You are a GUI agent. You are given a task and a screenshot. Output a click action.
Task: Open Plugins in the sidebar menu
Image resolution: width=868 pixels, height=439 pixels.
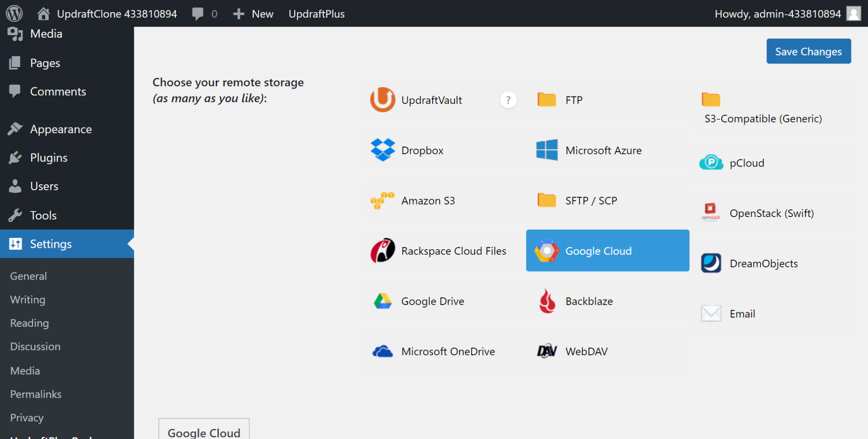click(49, 158)
